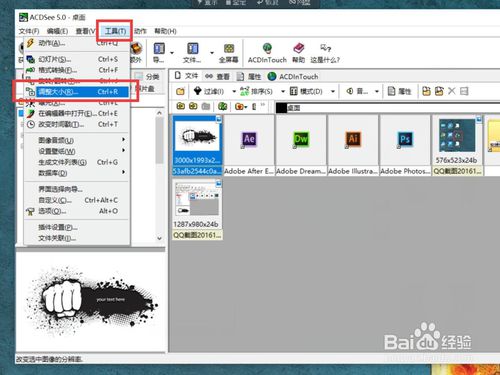Select the Adobe After E... shortcut
500x375 pixels.
249,145
